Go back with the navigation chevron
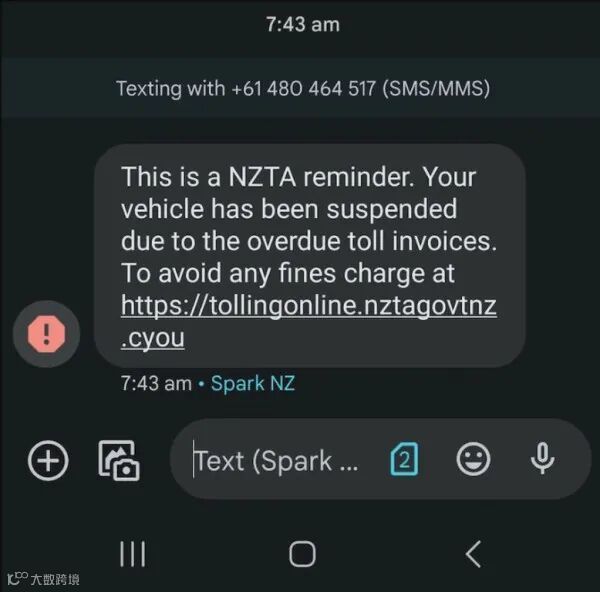This screenshot has height=592, width=600. (x=473, y=554)
